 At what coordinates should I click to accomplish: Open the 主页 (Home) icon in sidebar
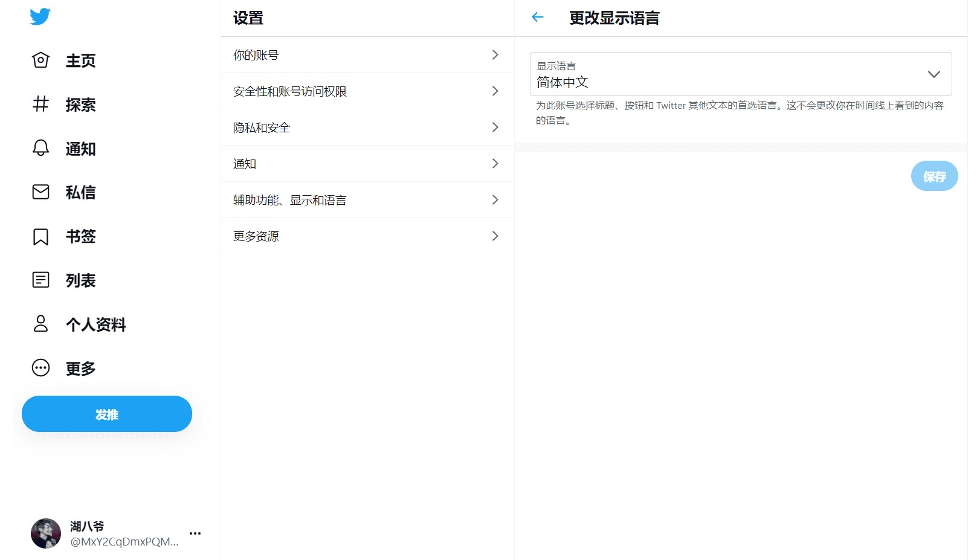coord(40,60)
